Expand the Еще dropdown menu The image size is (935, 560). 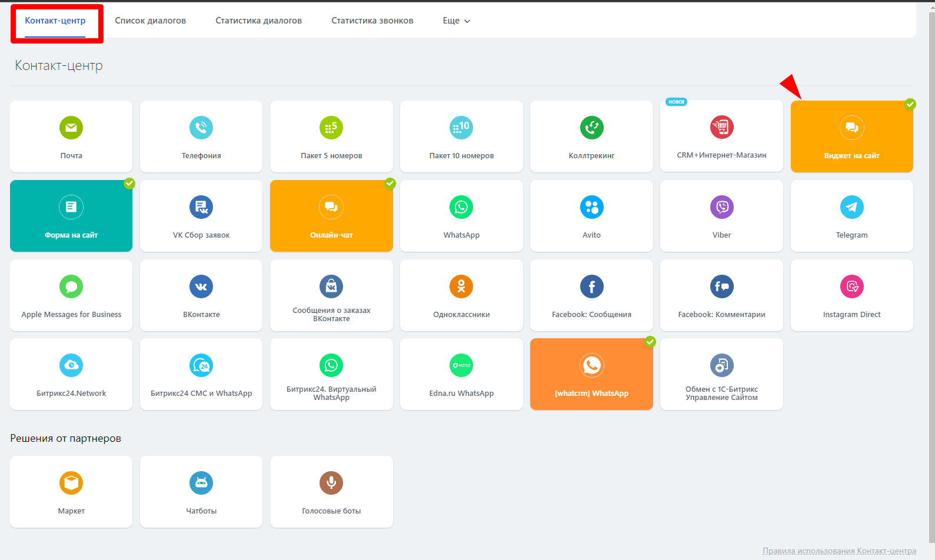(x=456, y=21)
